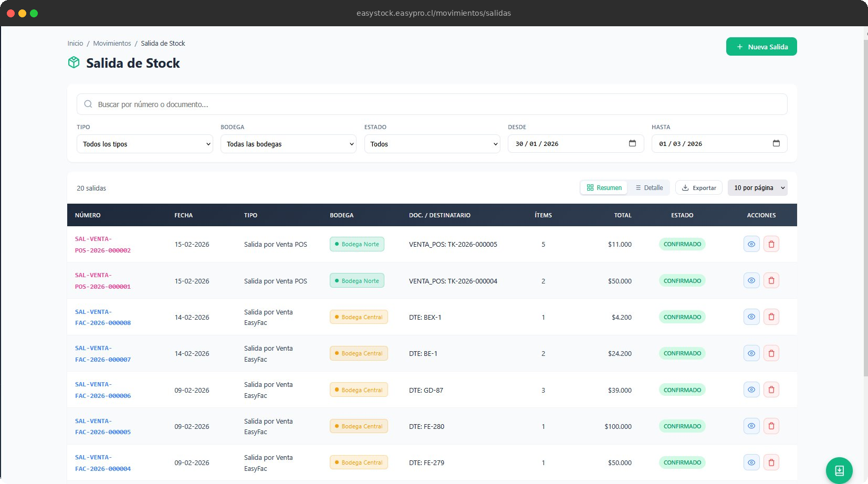Click the floating green add-stock button at bottom right
This screenshot has width=868, height=484.
point(839,470)
